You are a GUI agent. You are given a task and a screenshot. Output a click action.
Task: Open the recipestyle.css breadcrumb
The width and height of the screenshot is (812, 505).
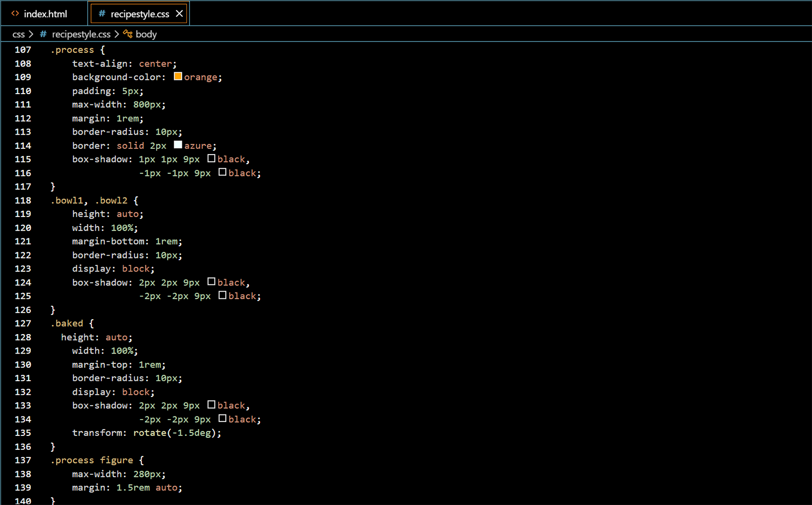click(81, 34)
